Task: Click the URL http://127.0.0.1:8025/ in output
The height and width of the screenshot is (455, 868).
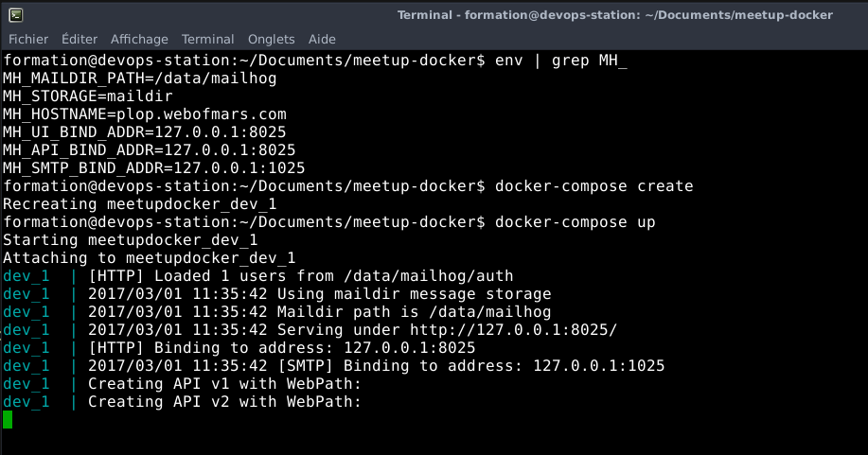Action: coord(513,330)
